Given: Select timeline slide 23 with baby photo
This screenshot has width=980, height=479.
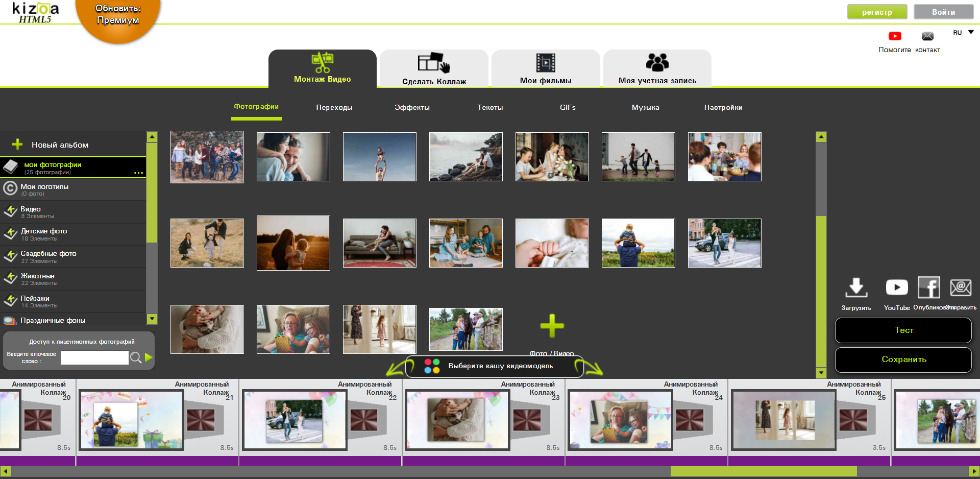Looking at the screenshot, I should (457, 420).
